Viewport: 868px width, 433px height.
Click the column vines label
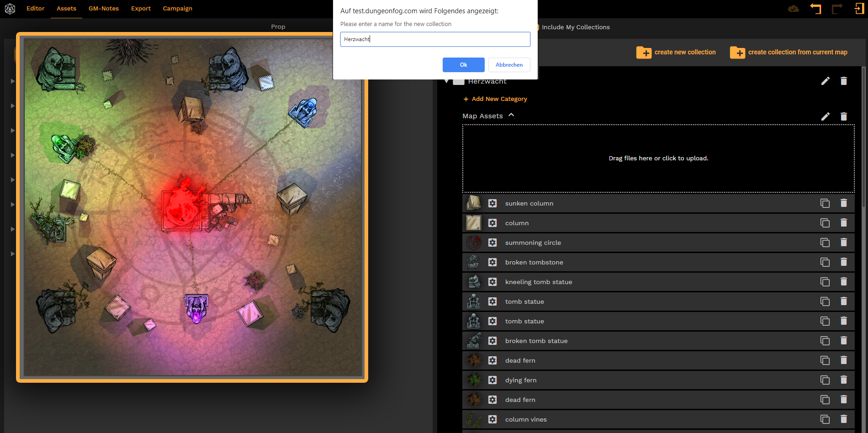[526, 420]
